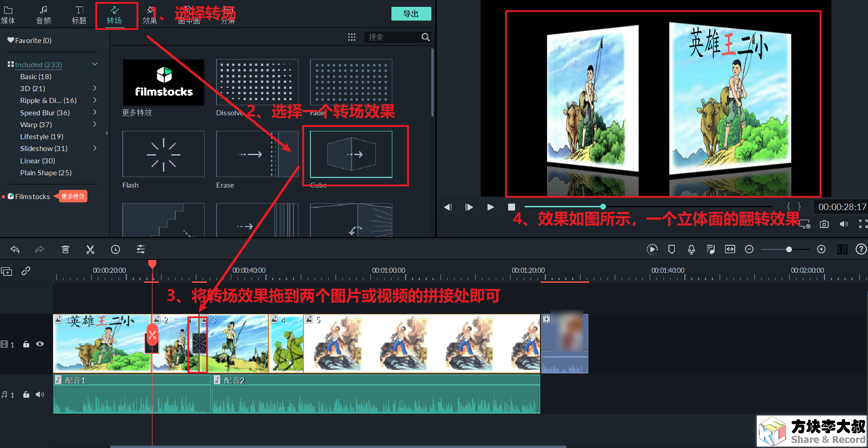Select the Transitions (转场) tab

[114, 15]
